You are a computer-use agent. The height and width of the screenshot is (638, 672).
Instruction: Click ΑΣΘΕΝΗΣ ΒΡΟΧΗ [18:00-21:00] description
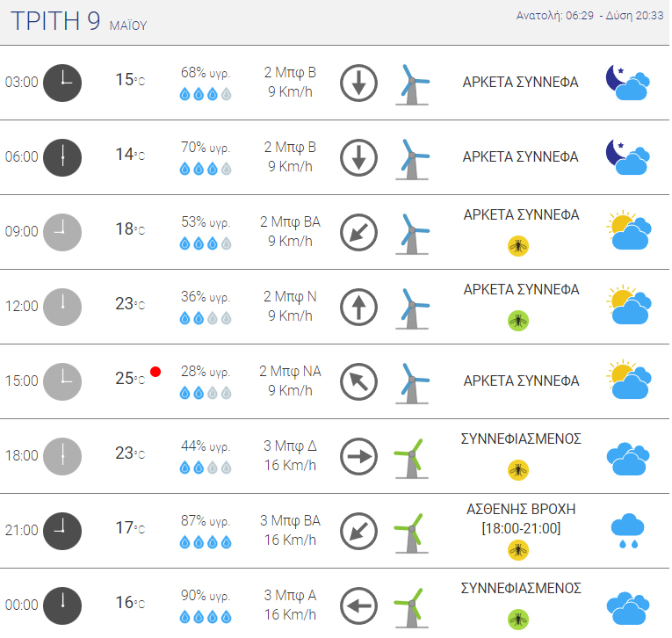pyautogui.click(x=521, y=518)
